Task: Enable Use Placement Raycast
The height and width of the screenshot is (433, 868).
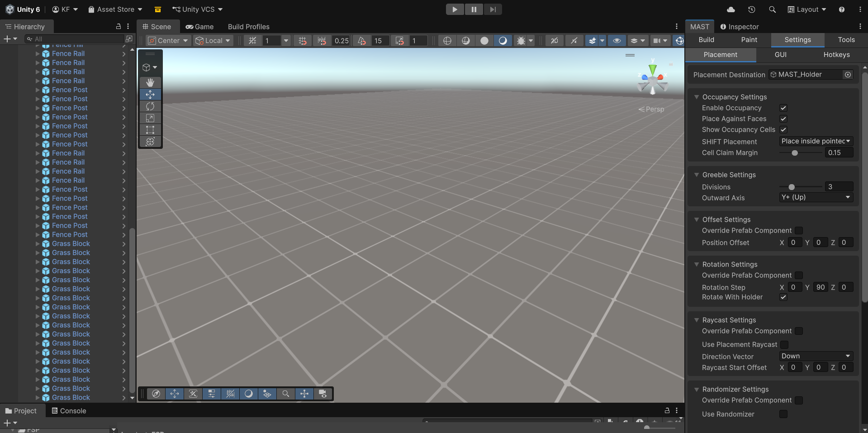Action: tap(784, 345)
